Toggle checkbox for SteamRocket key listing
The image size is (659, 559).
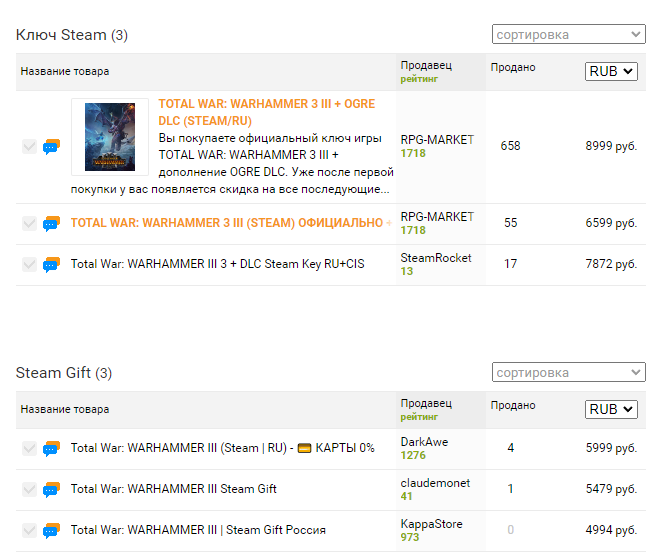[x=29, y=265]
